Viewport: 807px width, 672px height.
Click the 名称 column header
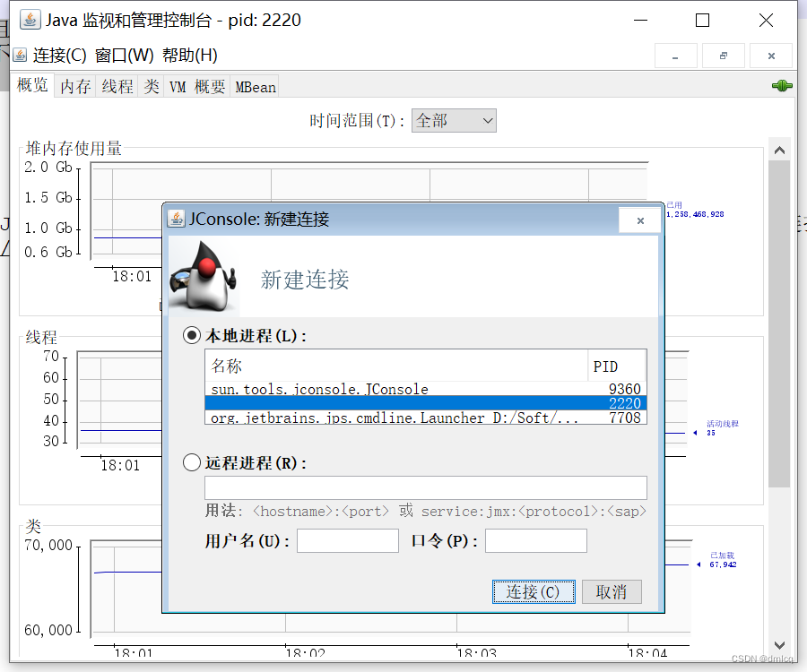[x=396, y=366]
